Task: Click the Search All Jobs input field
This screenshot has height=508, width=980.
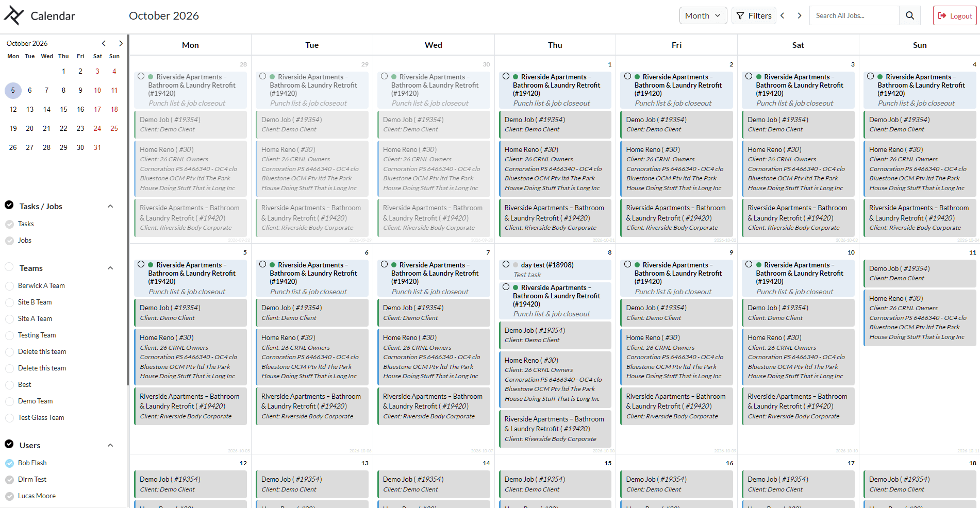Action: point(854,15)
